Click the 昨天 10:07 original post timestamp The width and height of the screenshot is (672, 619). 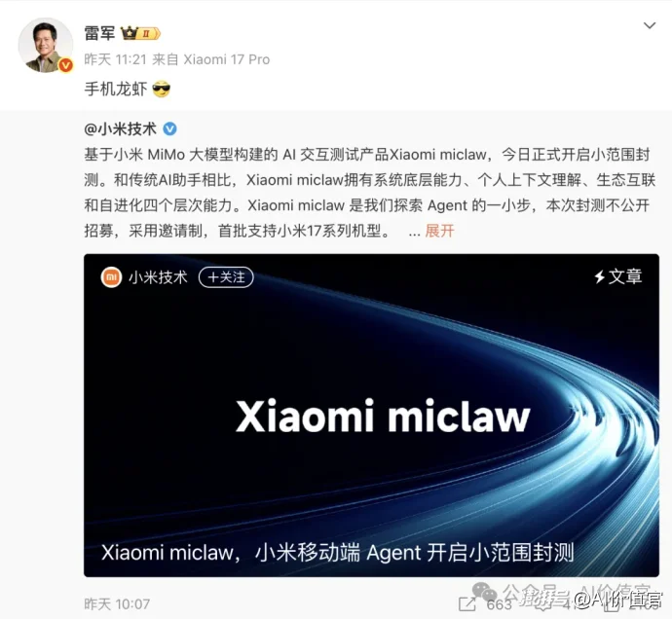click(x=117, y=604)
